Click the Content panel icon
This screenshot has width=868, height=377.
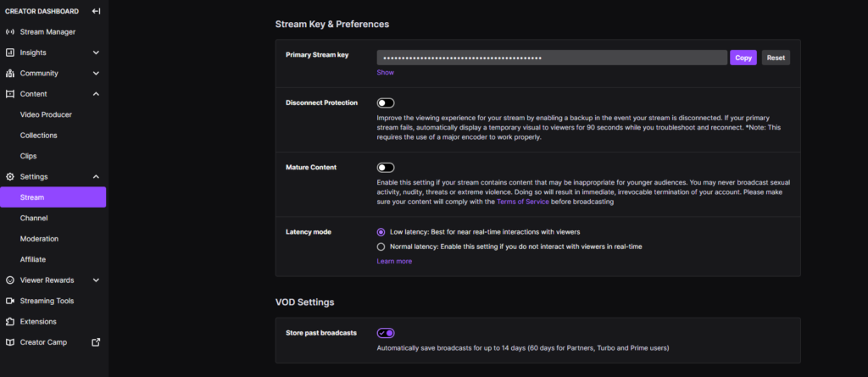[10, 94]
